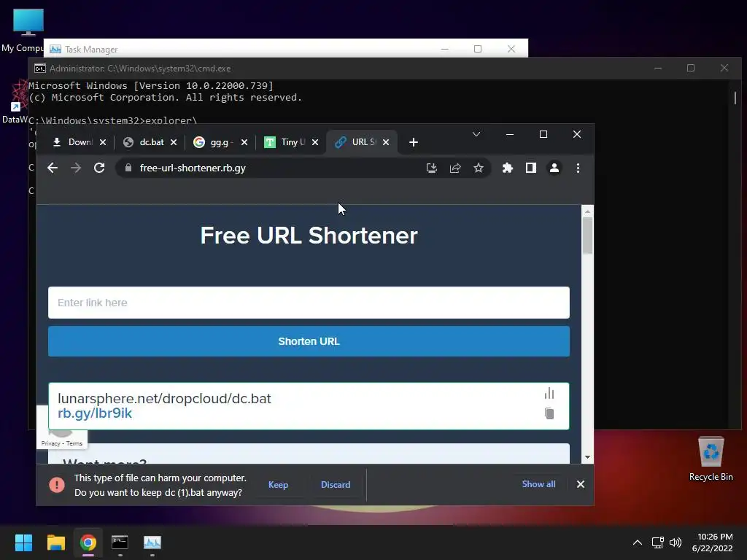The image size is (747, 560).
Task: Open volume tray icon
Action: pyautogui.click(x=676, y=542)
